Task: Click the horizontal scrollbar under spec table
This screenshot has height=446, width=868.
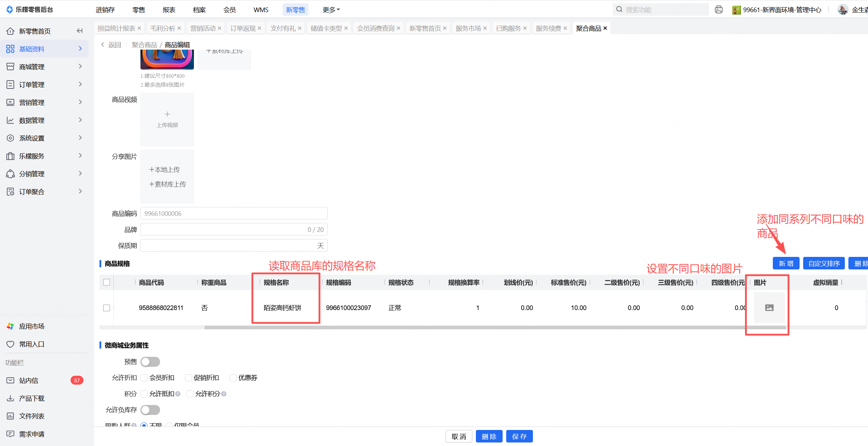Action: [495, 327]
